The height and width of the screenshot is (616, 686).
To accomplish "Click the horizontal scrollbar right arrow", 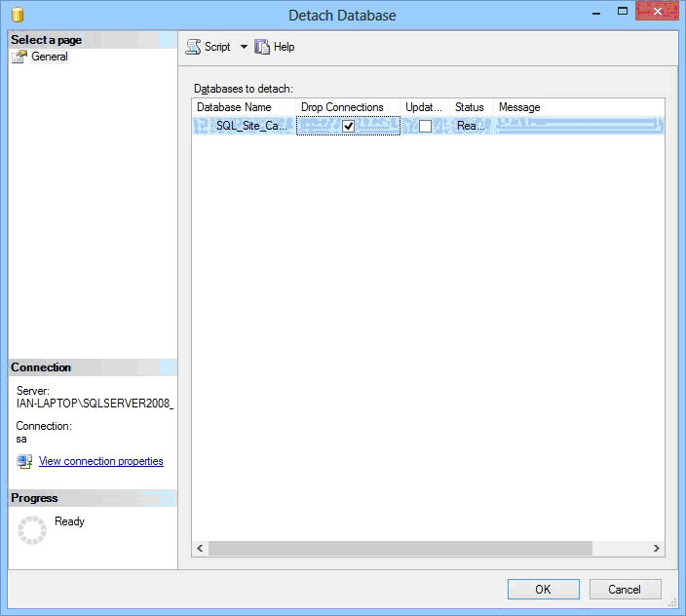I will point(657,549).
